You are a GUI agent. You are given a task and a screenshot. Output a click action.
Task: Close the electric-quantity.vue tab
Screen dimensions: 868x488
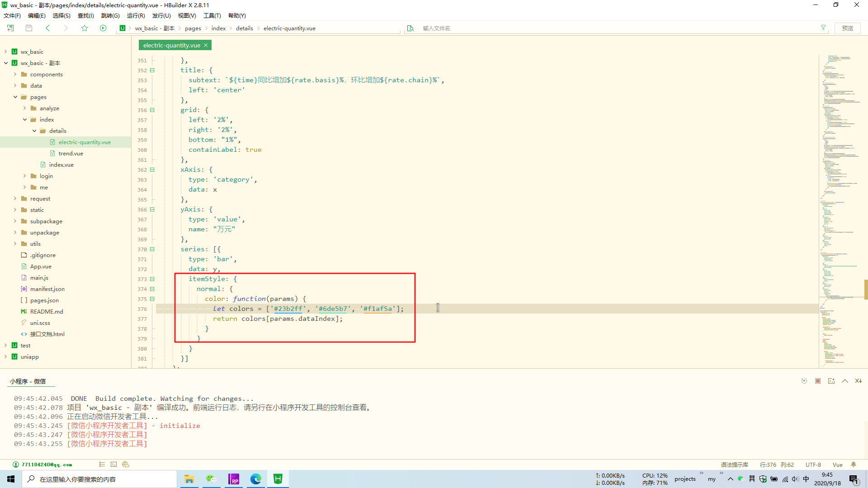(x=206, y=45)
